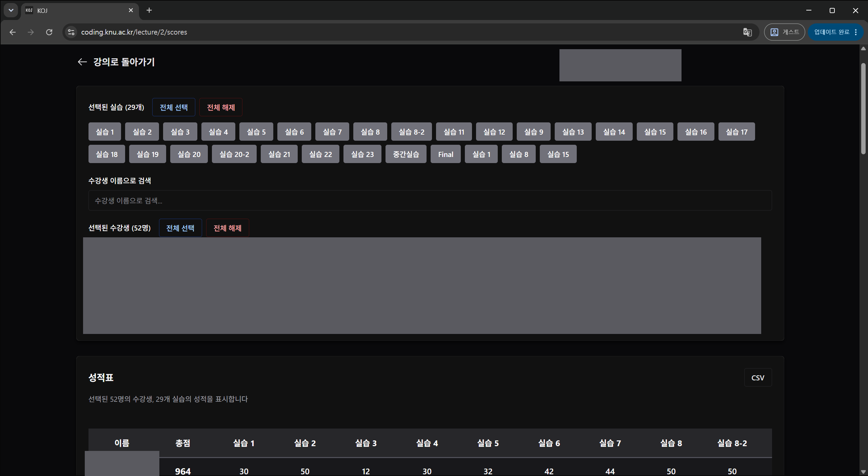Open the 게스트 profile button

(x=784, y=32)
